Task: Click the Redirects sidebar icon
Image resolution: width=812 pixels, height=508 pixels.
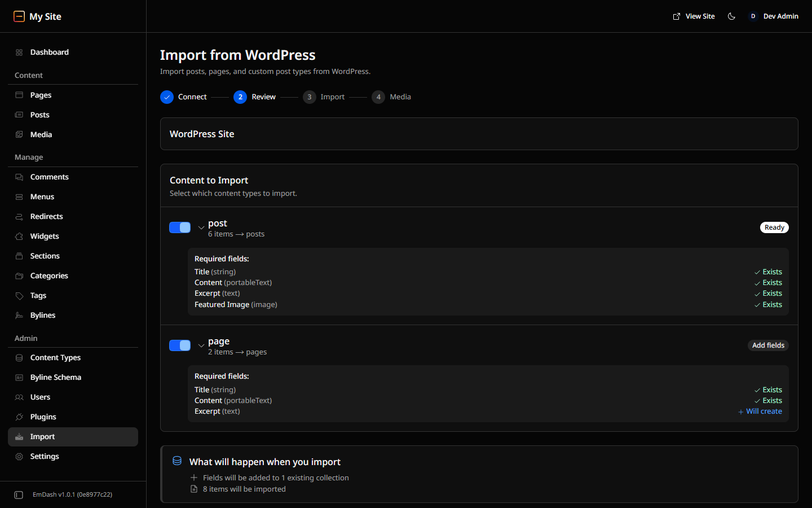Action: (x=19, y=217)
